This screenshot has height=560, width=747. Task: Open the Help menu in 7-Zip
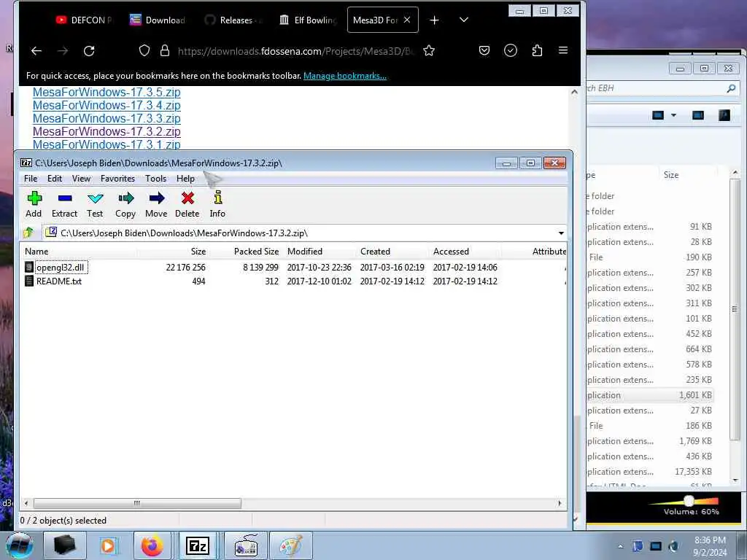pyautogui.click(x=185, y=179)
